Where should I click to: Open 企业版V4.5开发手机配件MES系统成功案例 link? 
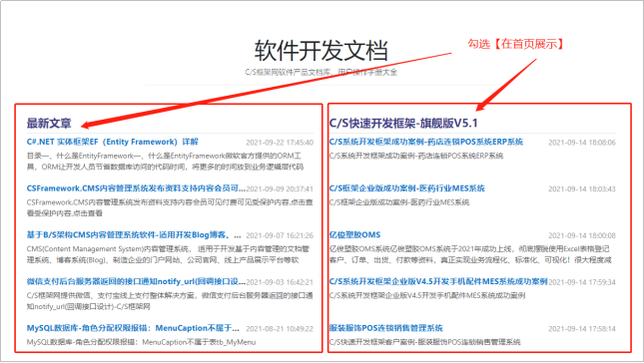tap(438, 281)
